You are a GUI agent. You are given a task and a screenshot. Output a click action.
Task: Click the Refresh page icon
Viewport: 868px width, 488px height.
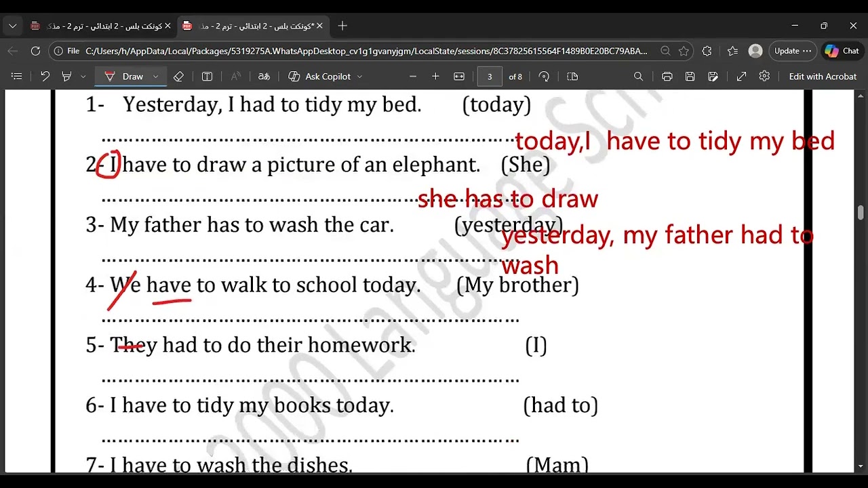point(35,51)
